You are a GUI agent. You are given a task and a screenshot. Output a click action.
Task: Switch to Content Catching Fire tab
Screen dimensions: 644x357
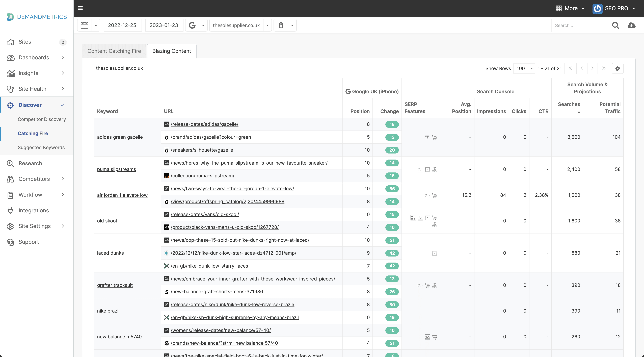(114, 51)
